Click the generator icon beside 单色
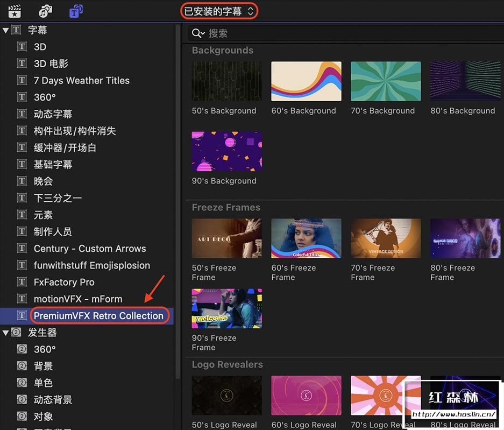 click(22, 383)
